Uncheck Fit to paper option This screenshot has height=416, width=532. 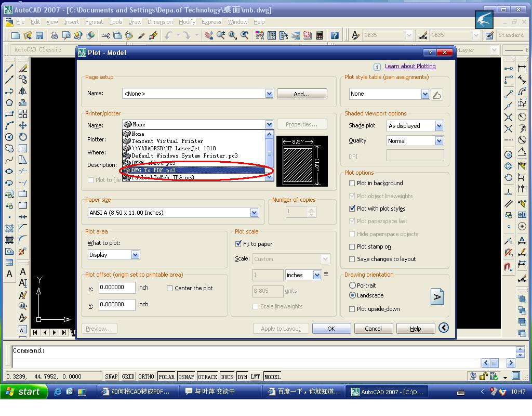tap(238, 244)
